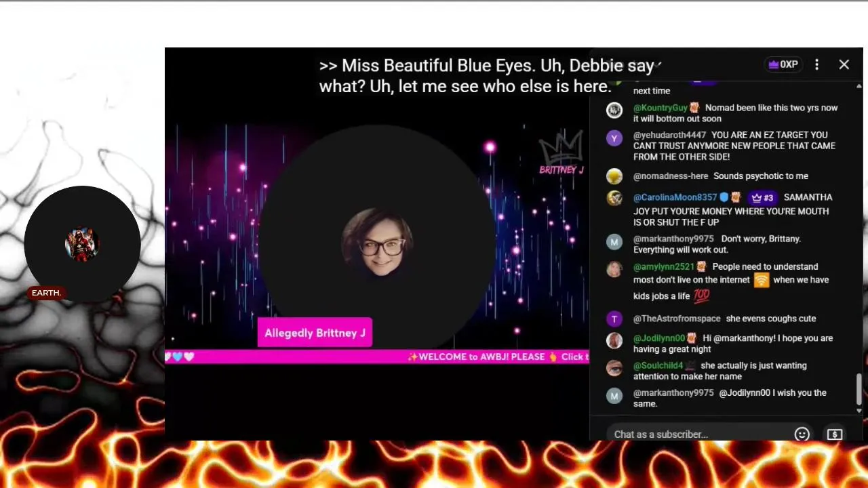Click @yehudaroth4447 username
The image size is (868, 488).
(x=669, y=135)
